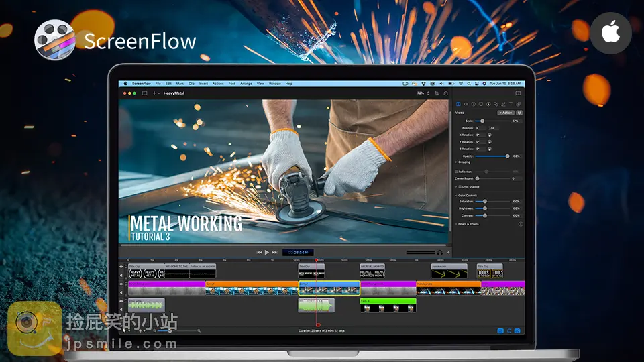Viewport: 644px width, 362px height.
Task: Click the headphones icon beside audio meter
Action: (x=439, y=252)
